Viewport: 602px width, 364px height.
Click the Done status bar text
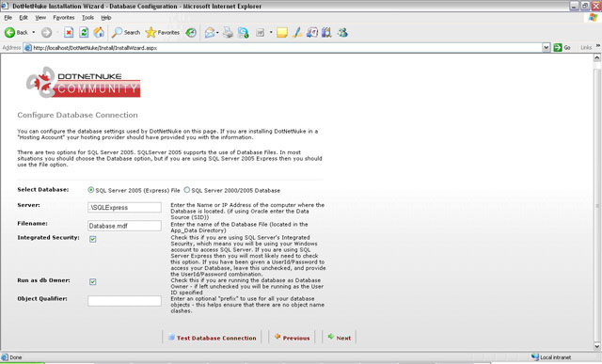coord(15,357)
